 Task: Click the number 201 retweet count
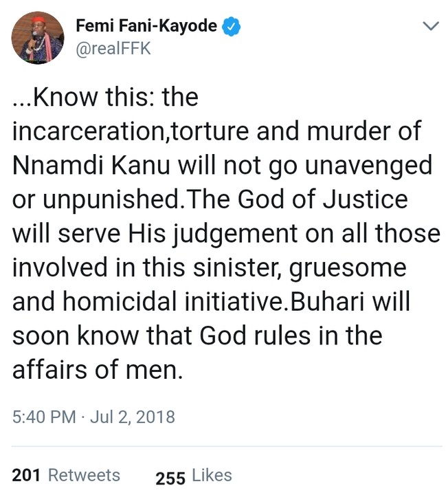[x=27, y=475]
